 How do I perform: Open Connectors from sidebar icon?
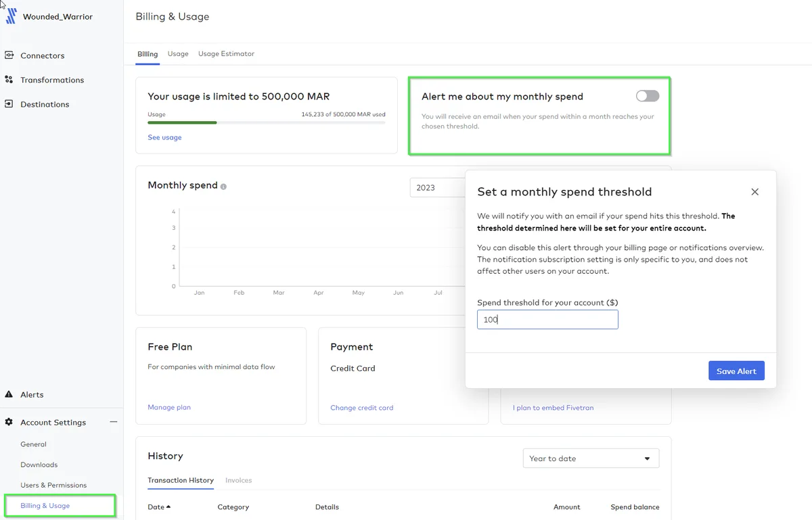tap(9, 55)
